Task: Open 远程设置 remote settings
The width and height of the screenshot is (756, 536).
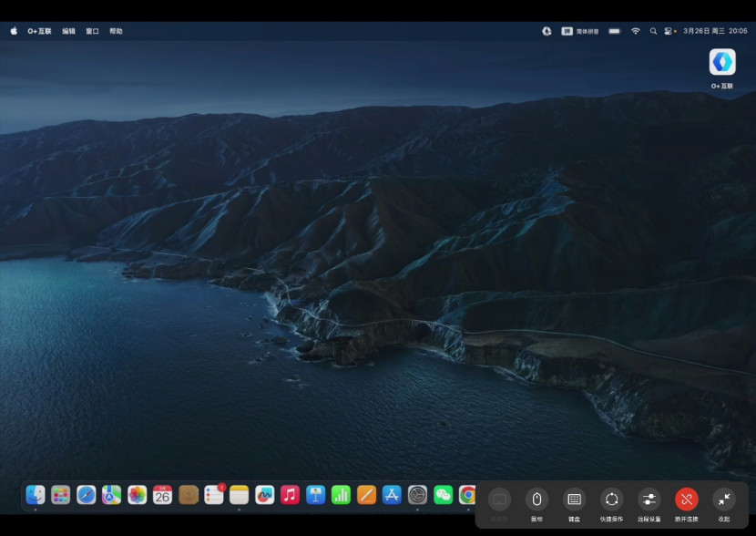Action: click(x=649, y=500)
